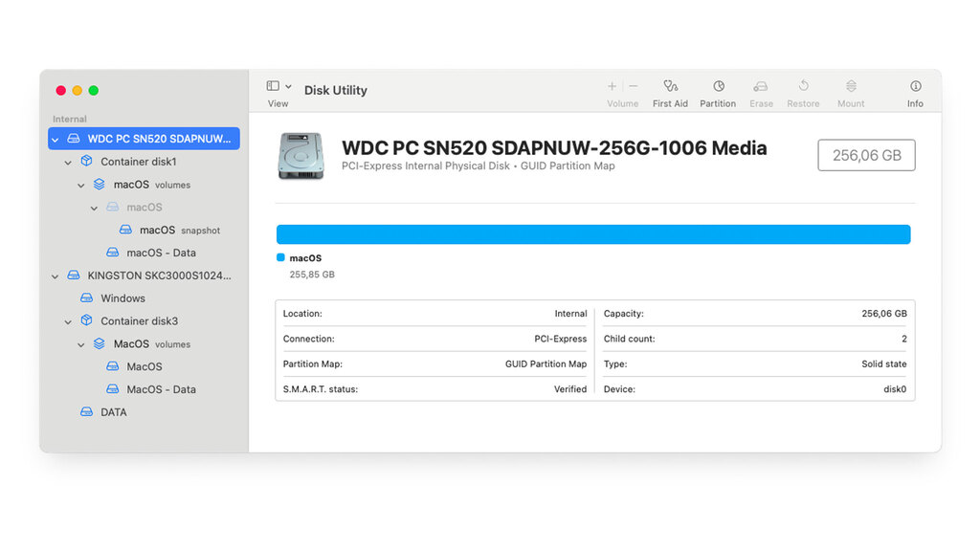The height and width of the screenshot is (551, 980).
Task: Click the yellow minimize window button
Action: (x=77, y=91)
